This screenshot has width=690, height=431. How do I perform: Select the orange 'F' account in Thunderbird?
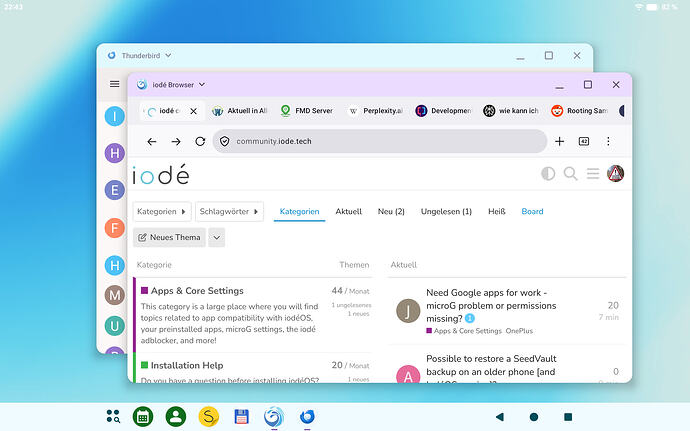coord(114,228)
